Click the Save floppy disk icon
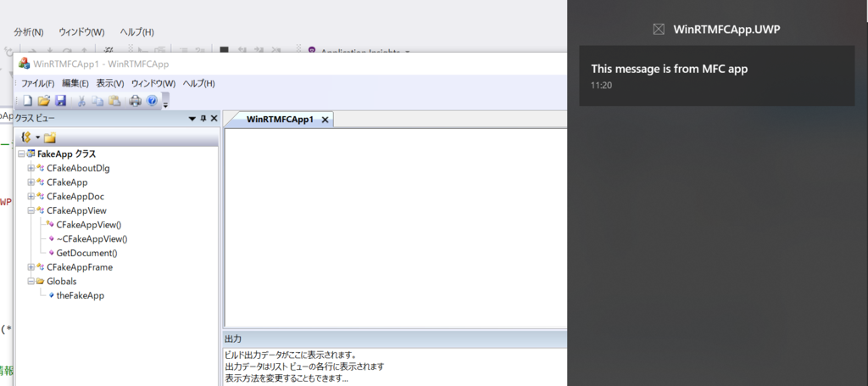Viewport: 868px width, 386px height. 60,101
